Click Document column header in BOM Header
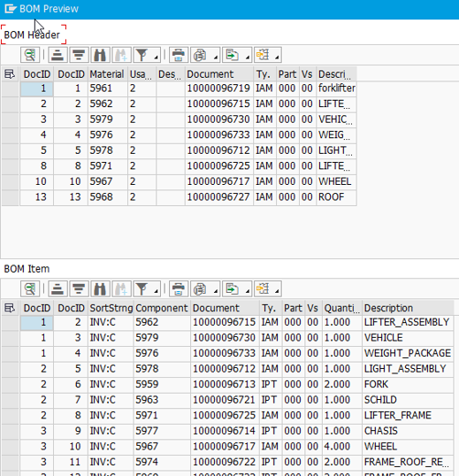459x476 pixels. [x=219, y=74]
